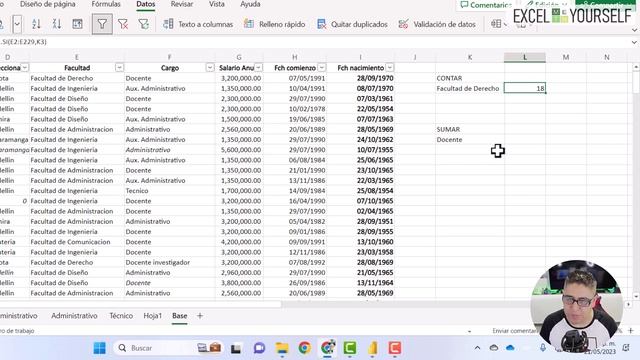Select birth date 28/09/1951 cell
Image resolution: width=640 pixels, height=360 pixels.
361,221
